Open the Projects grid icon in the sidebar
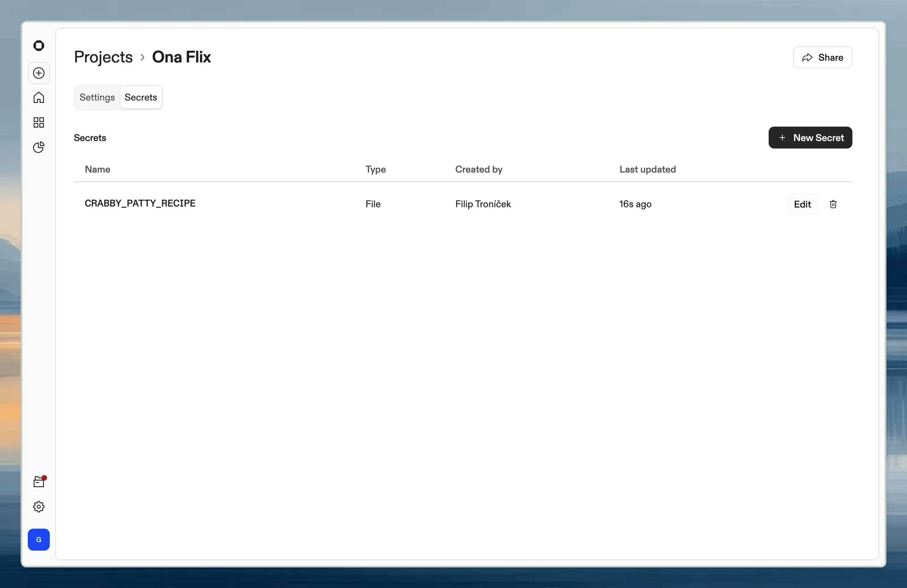The width and height of the screenshot is (907, 588). point(38,122)
